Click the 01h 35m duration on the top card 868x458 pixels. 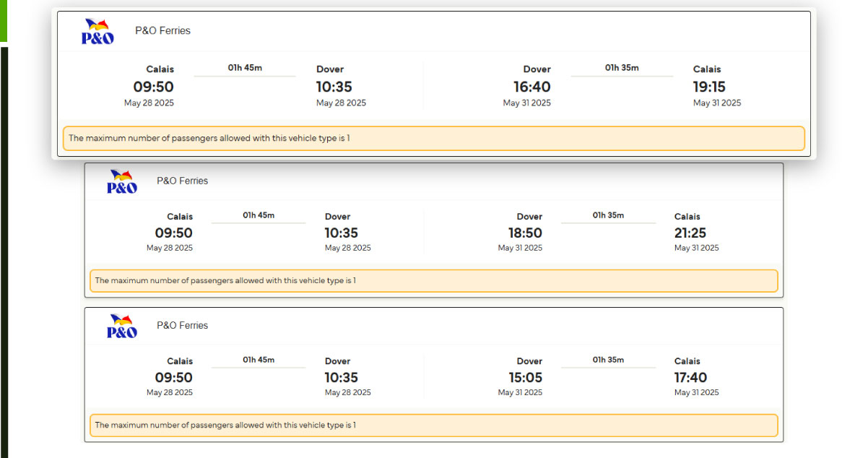(x=622, y=68)
